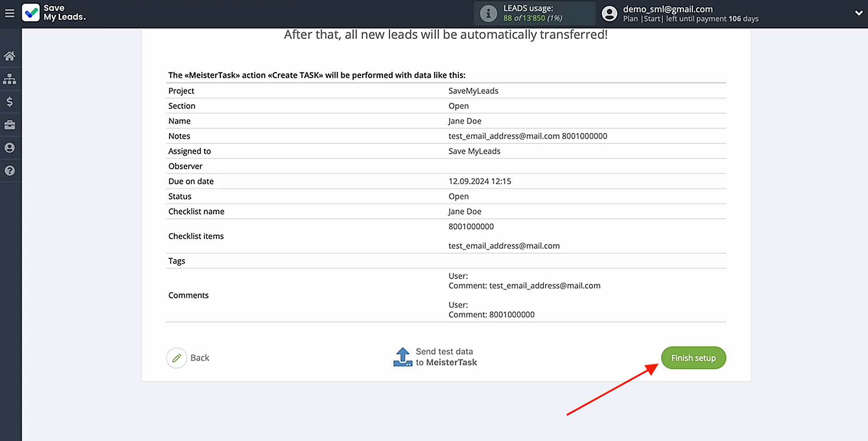Click the Checklist items label

(x=196, y=236)
